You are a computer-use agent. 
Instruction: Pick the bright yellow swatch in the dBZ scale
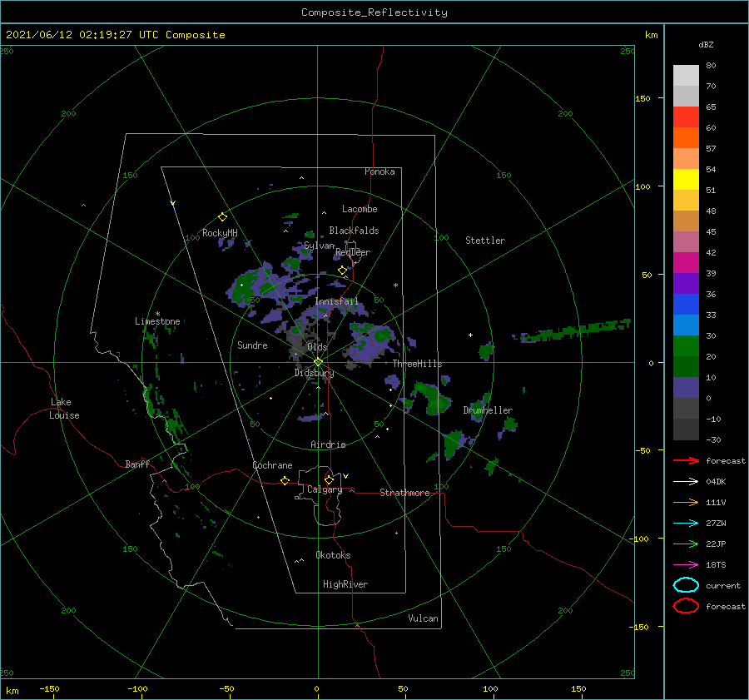click(x=686, y=179)
